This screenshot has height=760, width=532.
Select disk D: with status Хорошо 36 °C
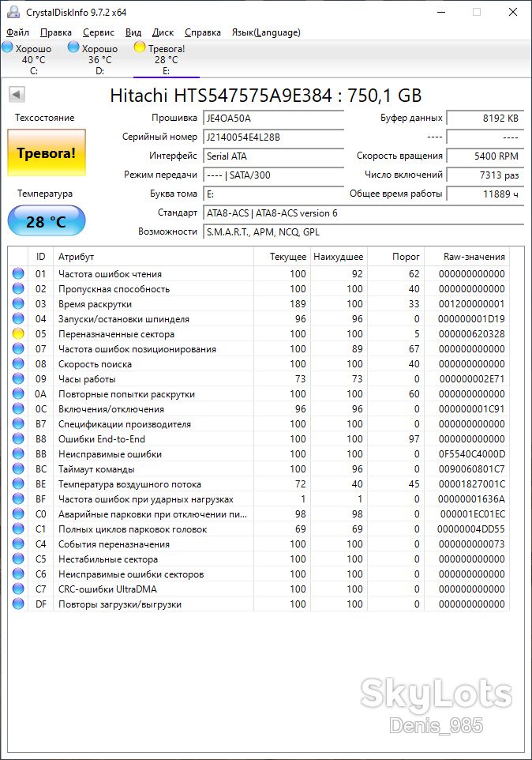pos(99,59)
